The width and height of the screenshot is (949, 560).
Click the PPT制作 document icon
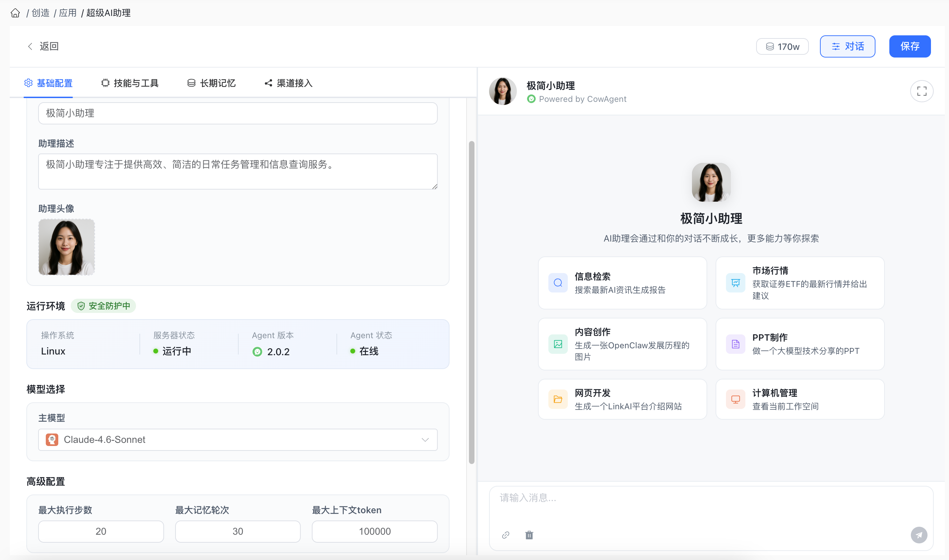click(x=735, y=344)
